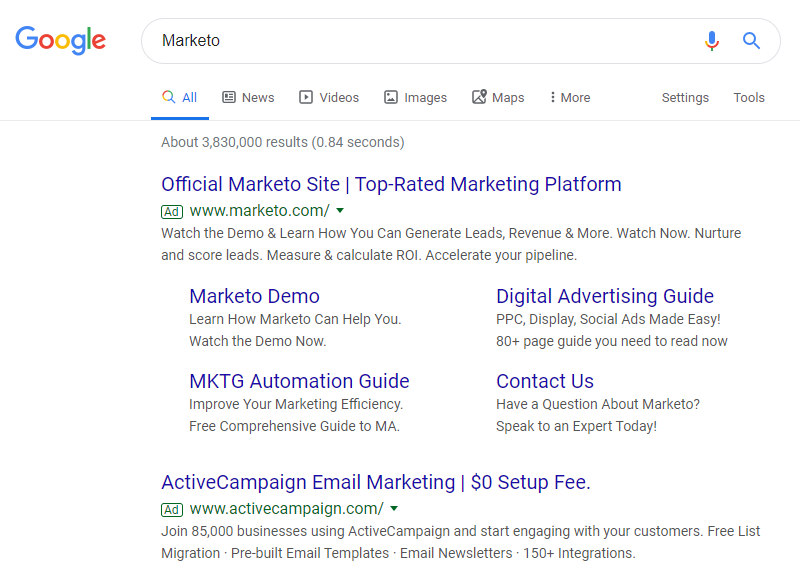Open the Digital Advertising Guide sitelink

605,296
